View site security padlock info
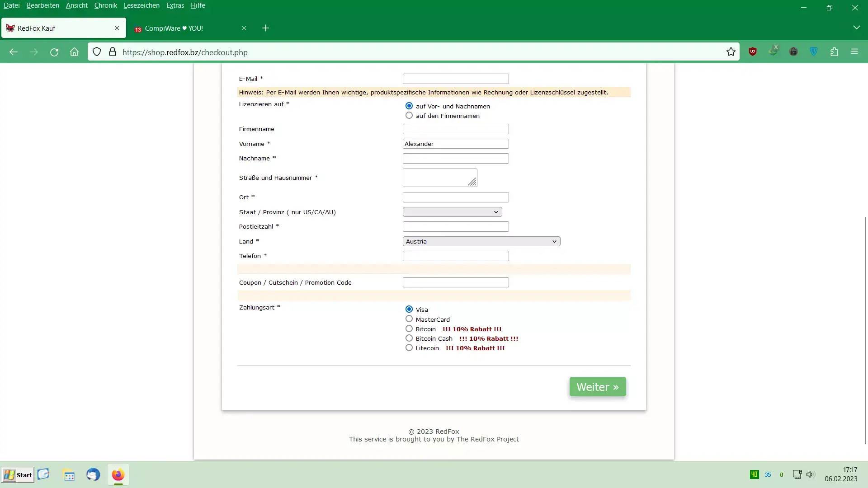Screen dimensions: 868x488 pyautogui.click(x=113, y=52)
